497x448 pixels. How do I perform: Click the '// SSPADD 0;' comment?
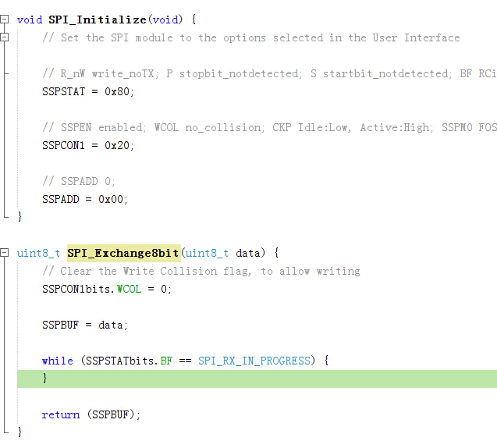pos(79,181)
